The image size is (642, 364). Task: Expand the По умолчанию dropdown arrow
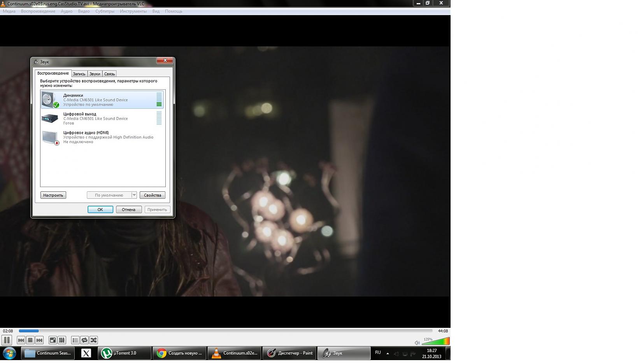point(134,195)
